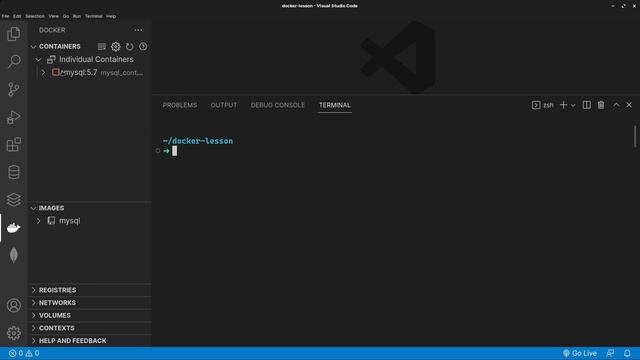Click the Docker panel more actions ellipsis

pos(138,30)
